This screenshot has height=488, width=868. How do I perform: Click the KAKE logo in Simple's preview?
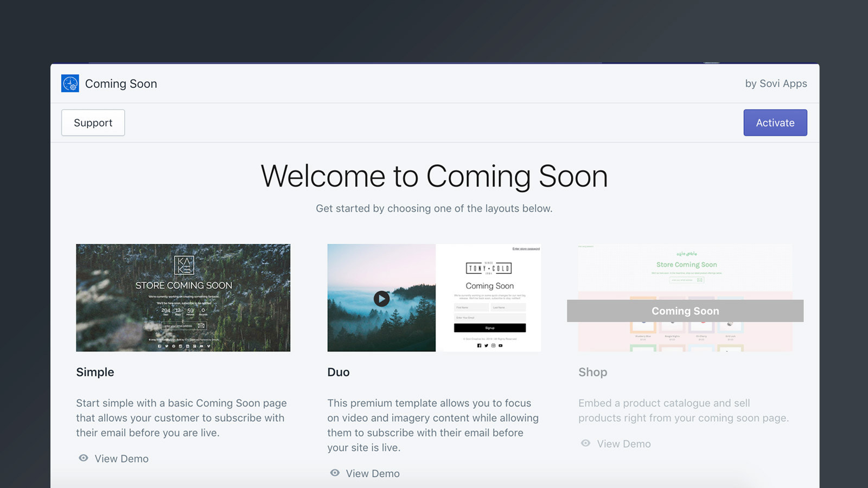click(x=183, y=266)
